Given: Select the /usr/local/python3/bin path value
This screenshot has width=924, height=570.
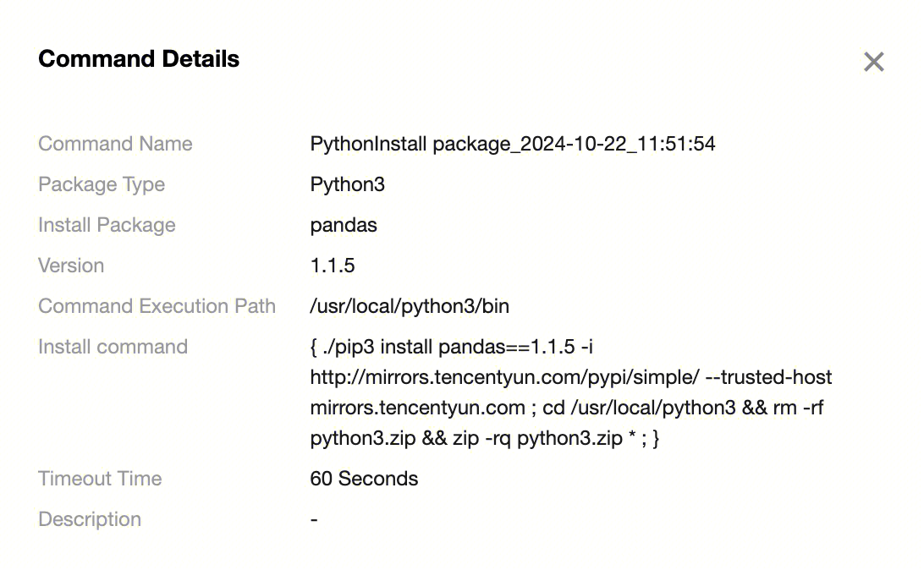Looking at the screenshot, I should click(x=410, y=306).
